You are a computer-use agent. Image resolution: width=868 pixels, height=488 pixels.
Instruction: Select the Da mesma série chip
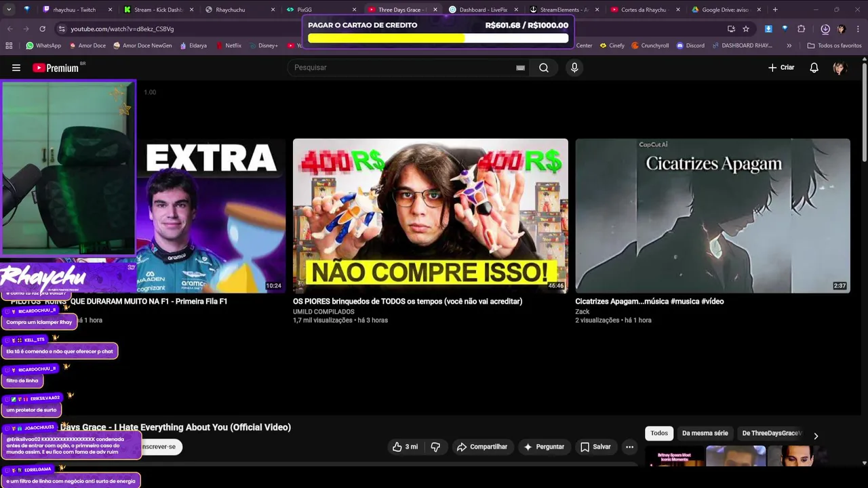(x=705, y=433)
